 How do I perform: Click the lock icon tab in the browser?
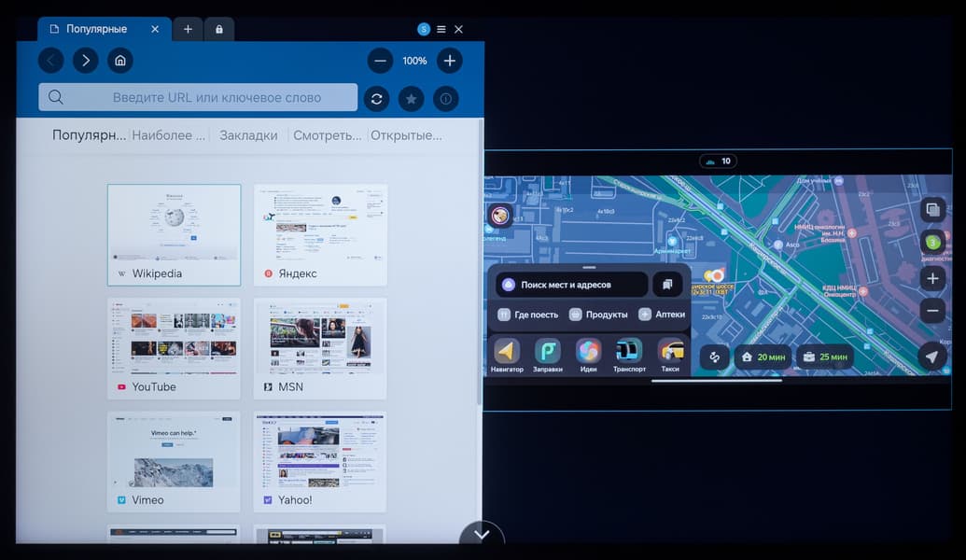tap(218, 29)
